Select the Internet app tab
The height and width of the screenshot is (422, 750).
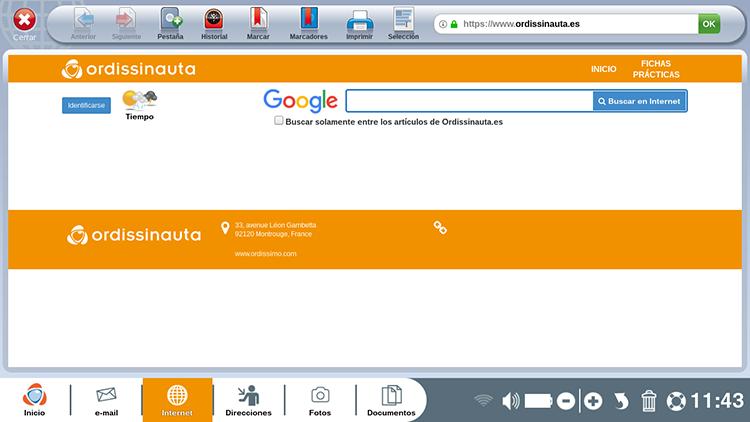tap(177, 400)
